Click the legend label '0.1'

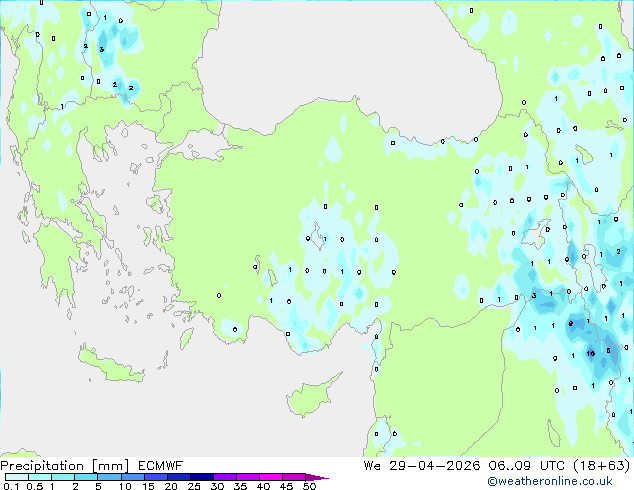[x=11, y=486]
